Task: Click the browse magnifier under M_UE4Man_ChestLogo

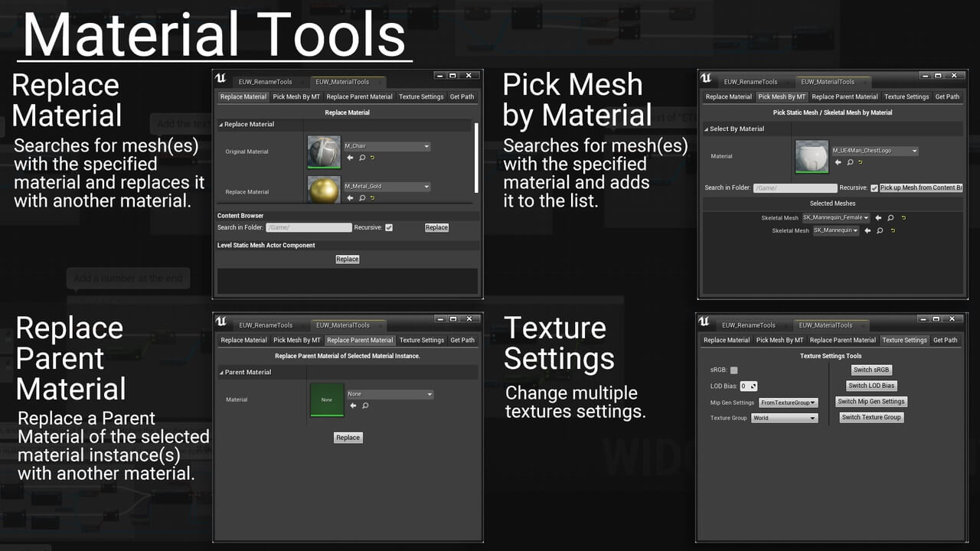Action: (x=850, y=162)
